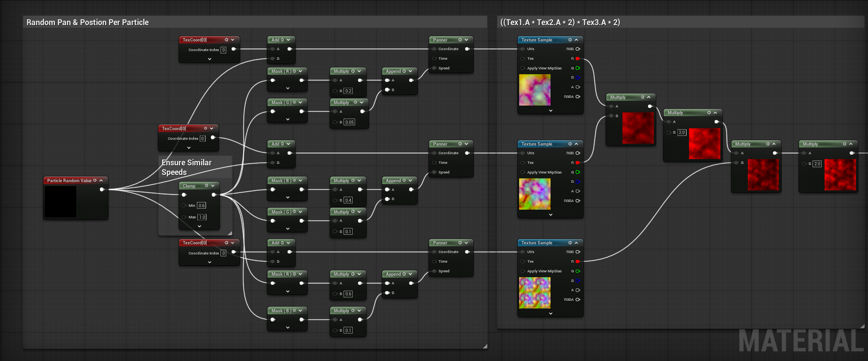Click the top Texture Sample preview thumbnail

tap(535, 90)
